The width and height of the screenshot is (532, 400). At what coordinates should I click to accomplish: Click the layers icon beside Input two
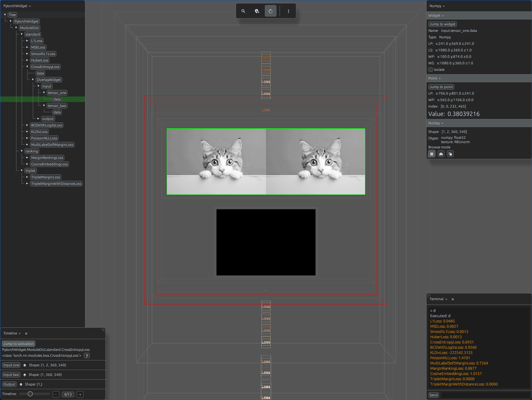tap(24, 375)
